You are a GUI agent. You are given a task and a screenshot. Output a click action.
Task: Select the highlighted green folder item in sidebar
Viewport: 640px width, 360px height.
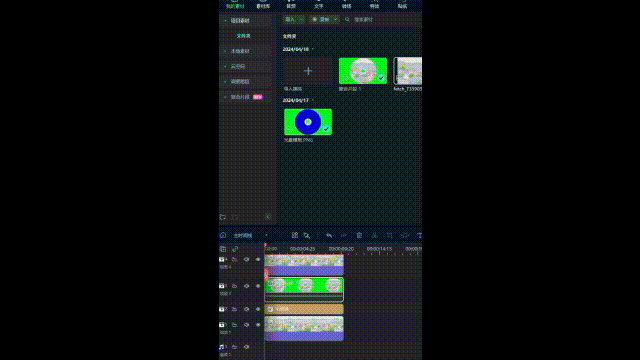[244, 36]
